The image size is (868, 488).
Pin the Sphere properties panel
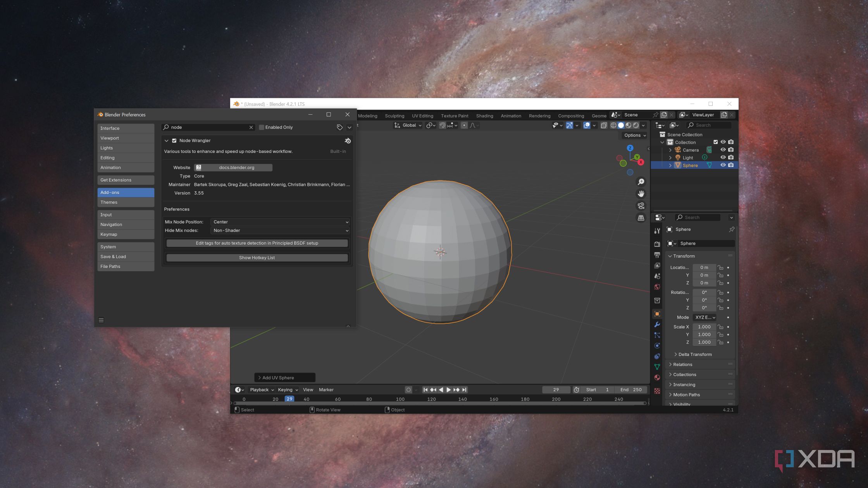tap(732, 230)
